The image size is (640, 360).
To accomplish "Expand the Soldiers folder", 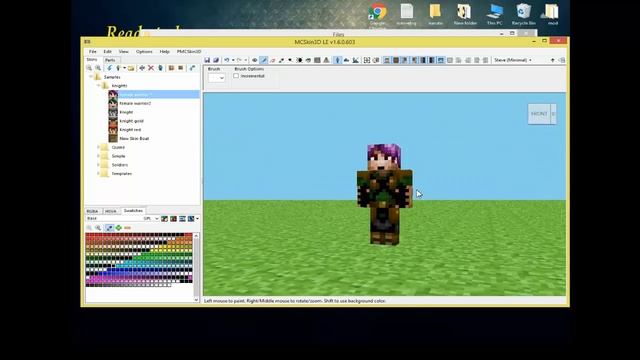I will (98, 165).
